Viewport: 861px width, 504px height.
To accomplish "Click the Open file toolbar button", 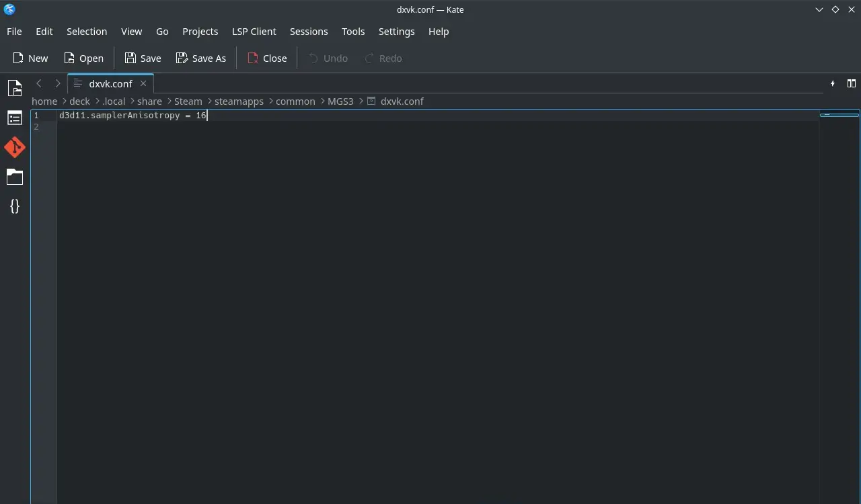I will click(x=83, y=58).
